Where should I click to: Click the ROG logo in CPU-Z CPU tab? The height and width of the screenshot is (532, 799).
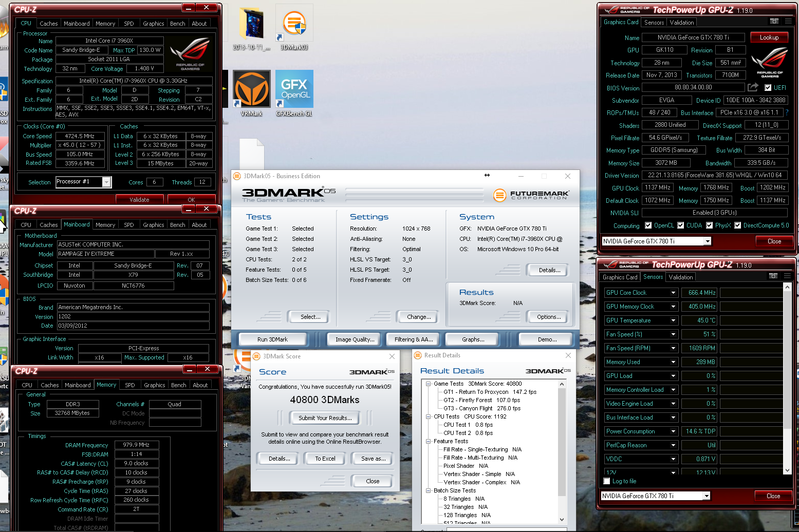(x=190, y=53)
